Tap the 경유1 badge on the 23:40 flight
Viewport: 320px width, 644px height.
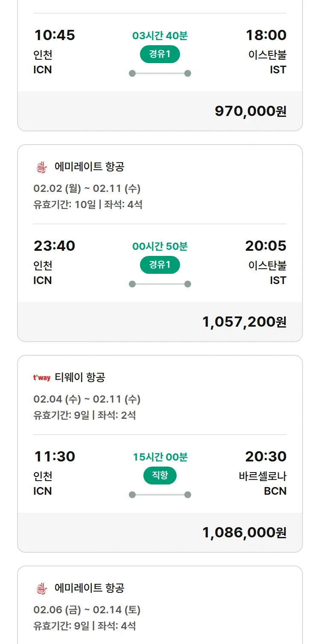click(x=160, y=265)
